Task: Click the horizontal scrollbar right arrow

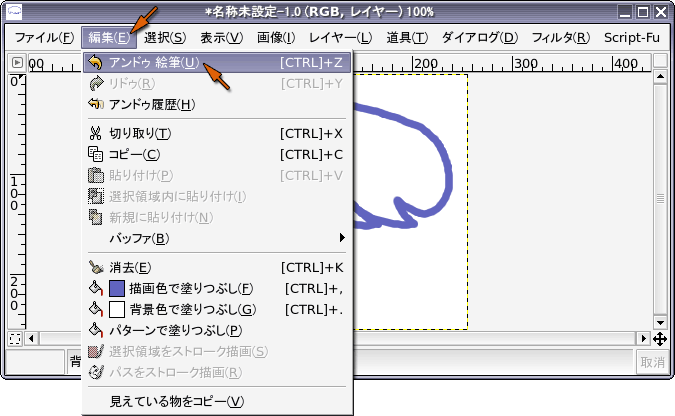Action: click(643, 339)
